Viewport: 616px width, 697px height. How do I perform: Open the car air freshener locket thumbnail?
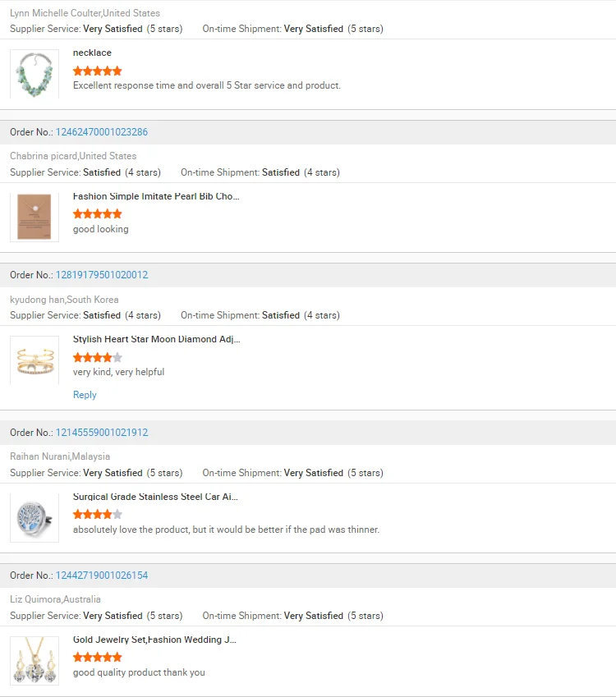[34, 518]
